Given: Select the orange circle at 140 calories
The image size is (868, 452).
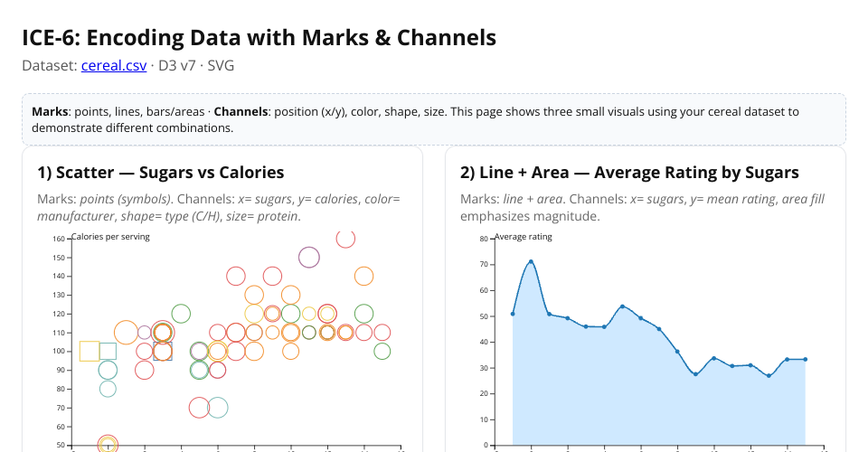Looking at the screenshot, I should click(x=363, y=276).
